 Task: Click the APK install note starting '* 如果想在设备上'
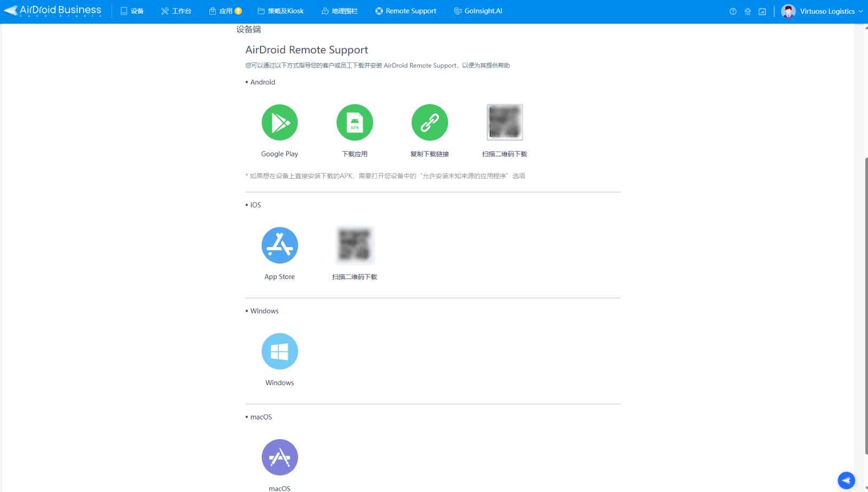tap(385, 176)
